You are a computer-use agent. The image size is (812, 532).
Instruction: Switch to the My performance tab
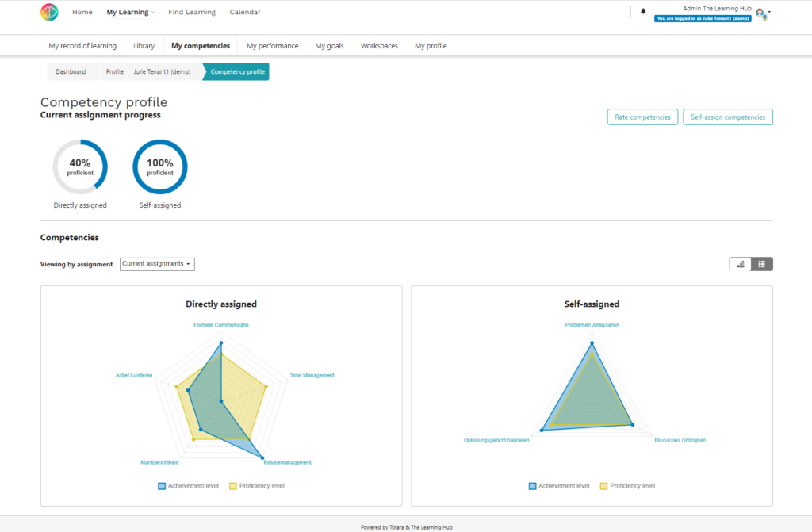click(272, 46)
